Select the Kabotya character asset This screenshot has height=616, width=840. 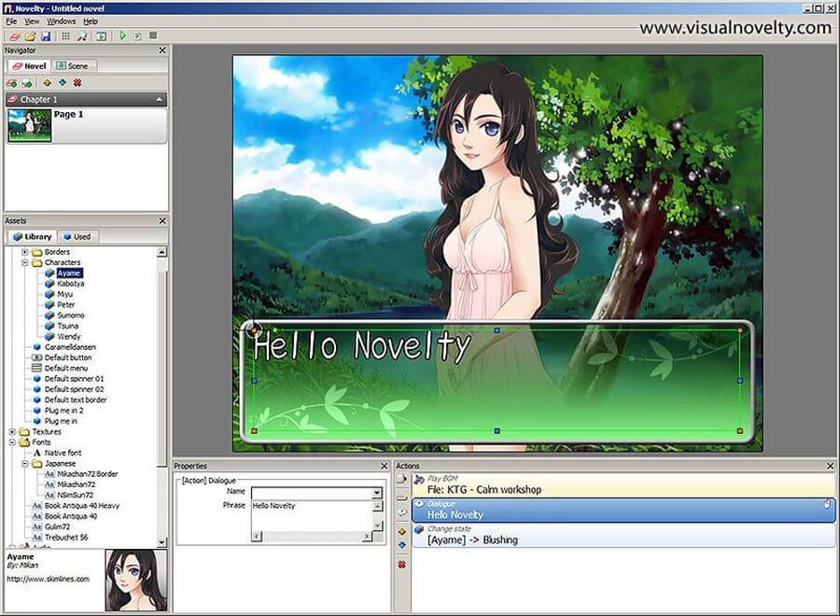click(x=70, y=284)
